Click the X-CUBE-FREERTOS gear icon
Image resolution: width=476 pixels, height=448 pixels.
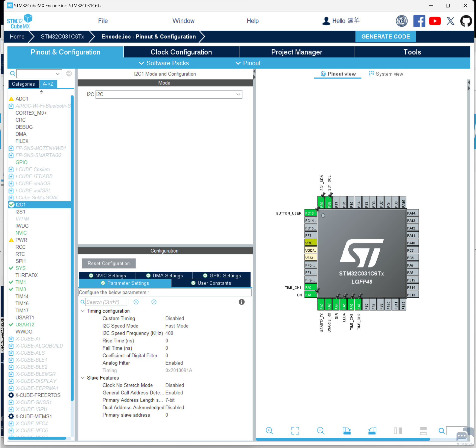[11, 395]
